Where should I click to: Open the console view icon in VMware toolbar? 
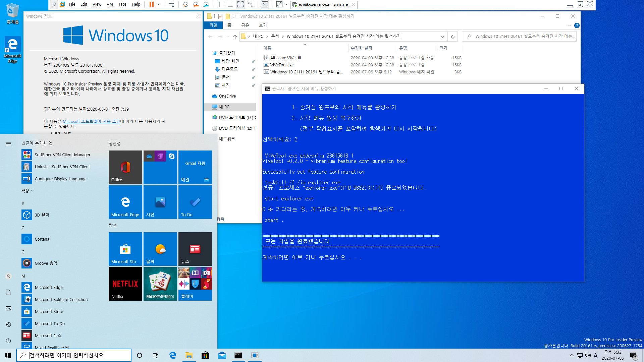[265, 4]
